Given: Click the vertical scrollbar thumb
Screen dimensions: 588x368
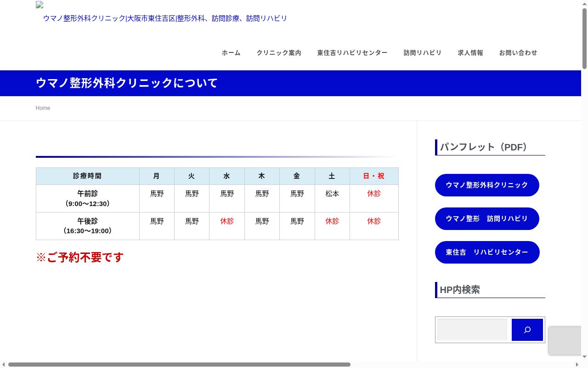Looking at the screenshot, I should (x=584, y=39).
